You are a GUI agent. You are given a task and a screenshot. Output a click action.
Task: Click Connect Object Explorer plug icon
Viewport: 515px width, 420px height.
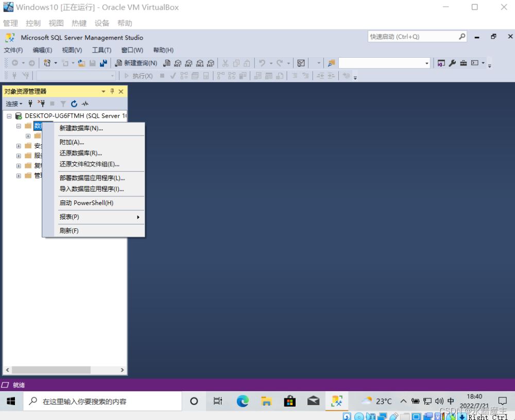coord(30,104)
